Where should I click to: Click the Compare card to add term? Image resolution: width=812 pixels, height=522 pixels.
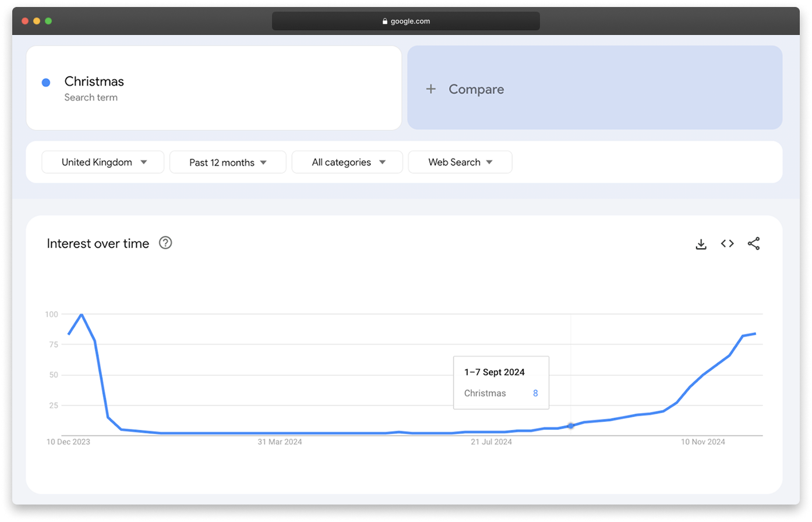click(x=594, y=88)
